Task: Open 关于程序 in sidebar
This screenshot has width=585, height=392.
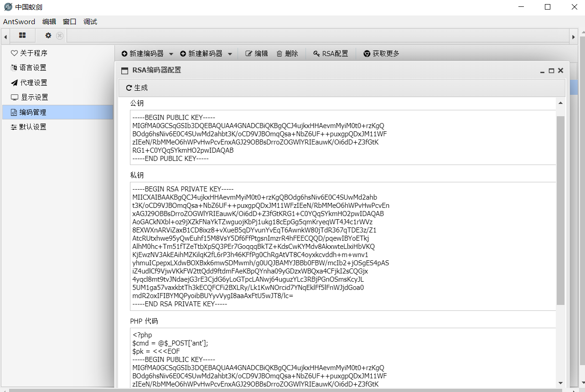Action: (57, 53)
